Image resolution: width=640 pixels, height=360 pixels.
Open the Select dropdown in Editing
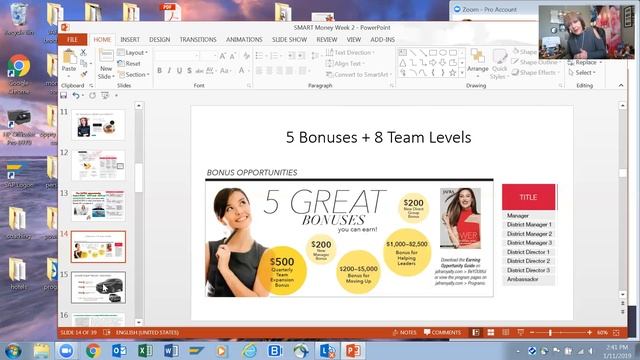coord(582,73)
